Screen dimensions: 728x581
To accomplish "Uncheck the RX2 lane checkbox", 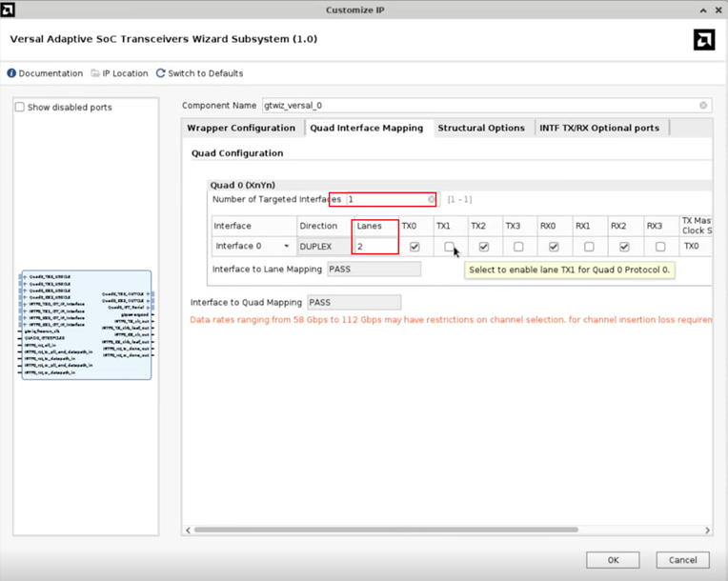I will tap(624, 247).
